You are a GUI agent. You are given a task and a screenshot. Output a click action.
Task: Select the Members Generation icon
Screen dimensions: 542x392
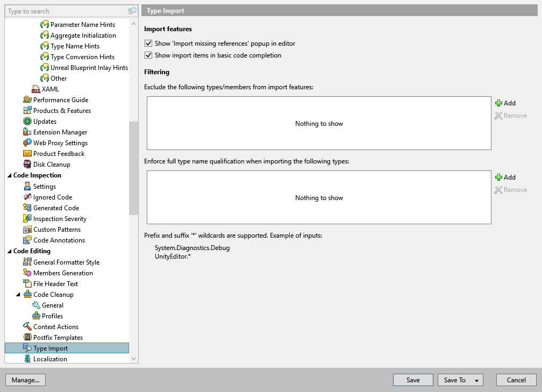[x=26, y=273]
